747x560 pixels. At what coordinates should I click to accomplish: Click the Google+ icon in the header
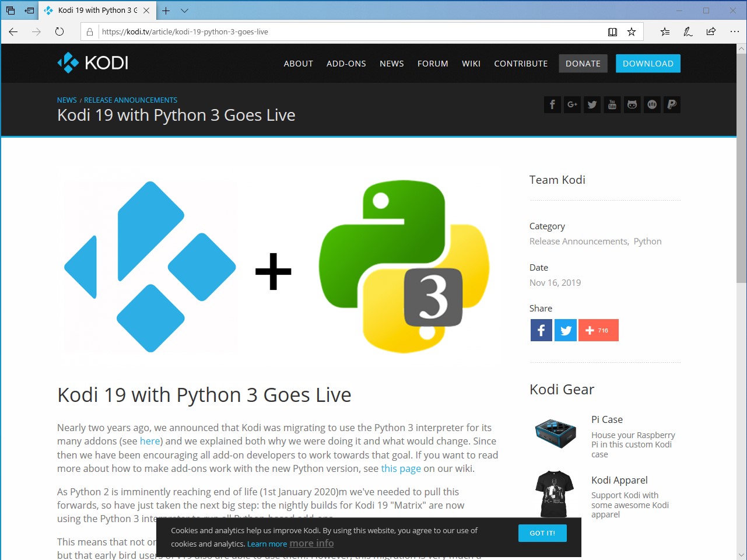pos(572,104)
